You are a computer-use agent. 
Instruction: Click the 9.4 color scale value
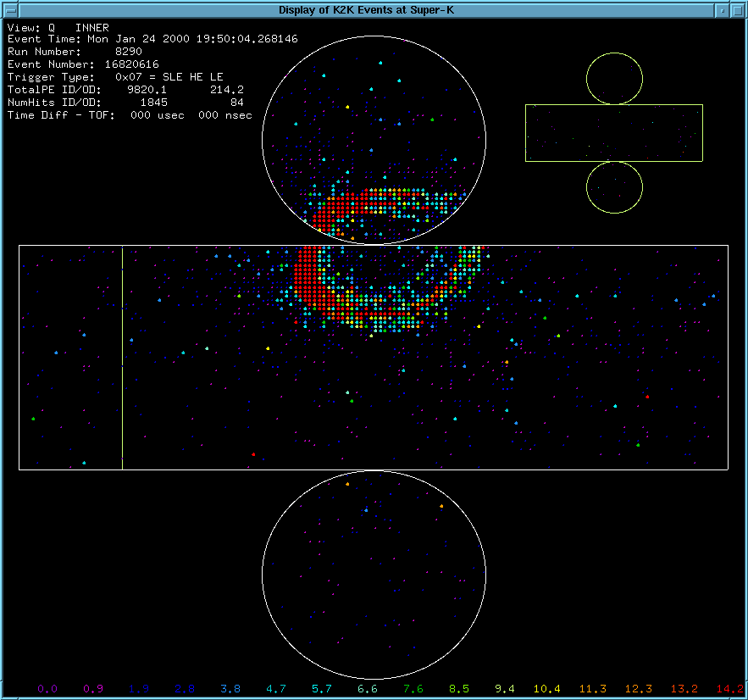pos(505,689)
